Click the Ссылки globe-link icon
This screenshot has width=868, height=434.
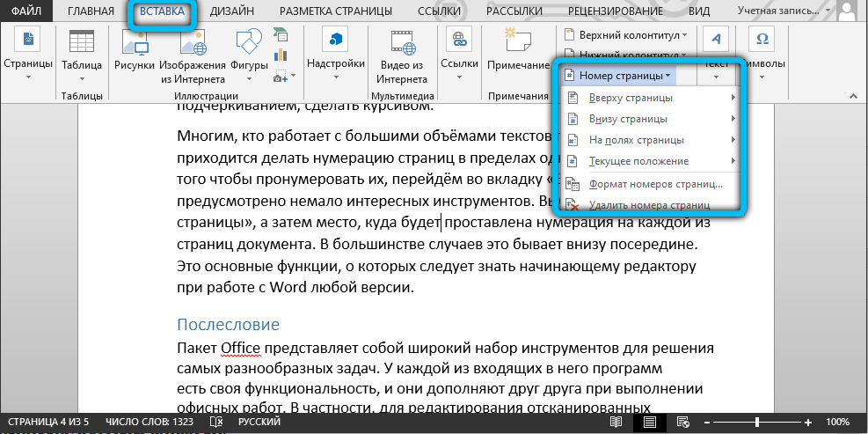[459, 40]
